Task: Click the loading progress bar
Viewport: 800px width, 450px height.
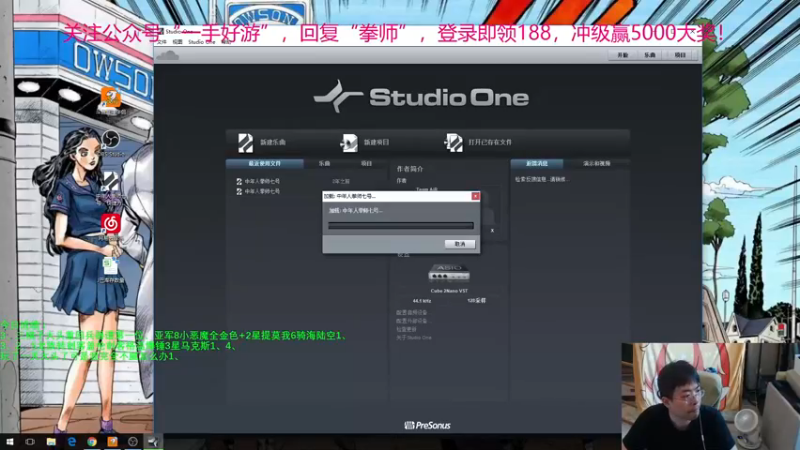Action: [401, 226]
